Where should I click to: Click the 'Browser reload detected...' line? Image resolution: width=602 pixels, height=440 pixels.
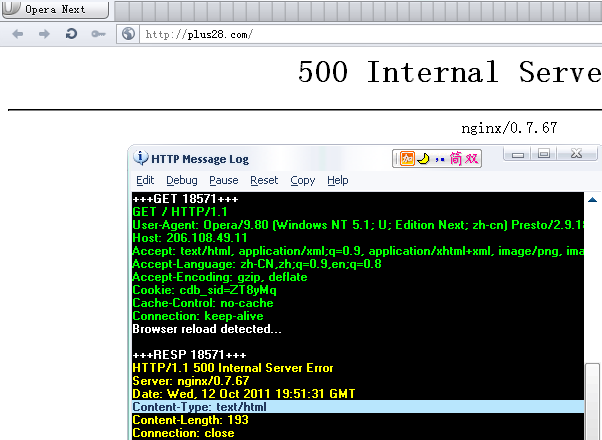[x=207, y=329]
